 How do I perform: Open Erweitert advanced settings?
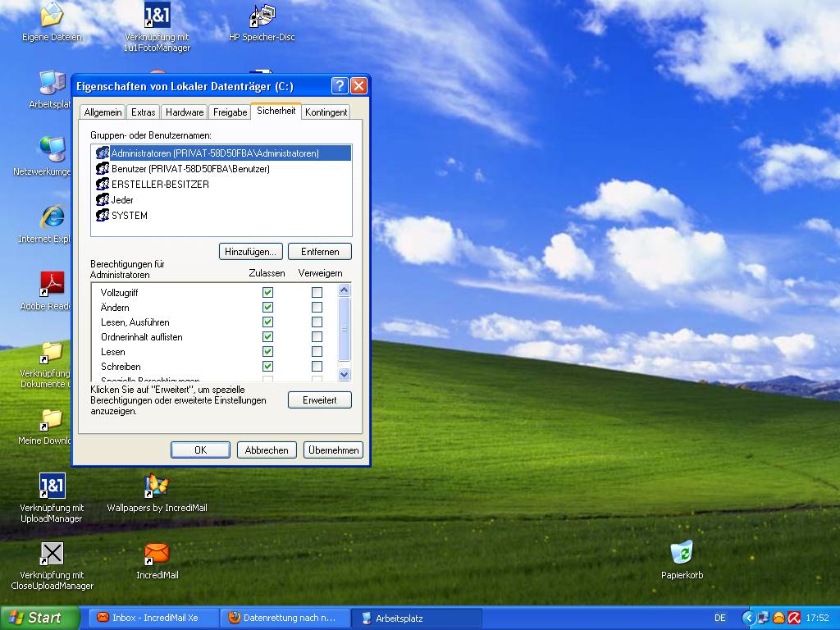[320, 400]
